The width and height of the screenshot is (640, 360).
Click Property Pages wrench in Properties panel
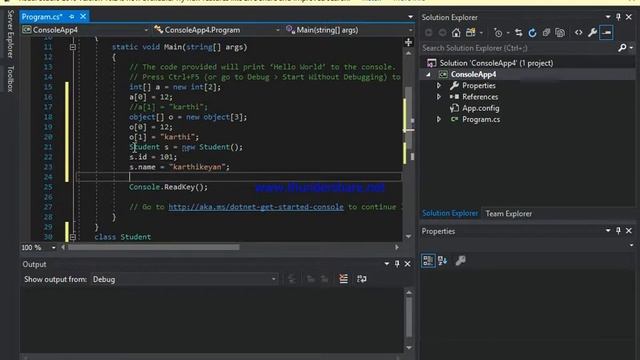click(460, 260)
